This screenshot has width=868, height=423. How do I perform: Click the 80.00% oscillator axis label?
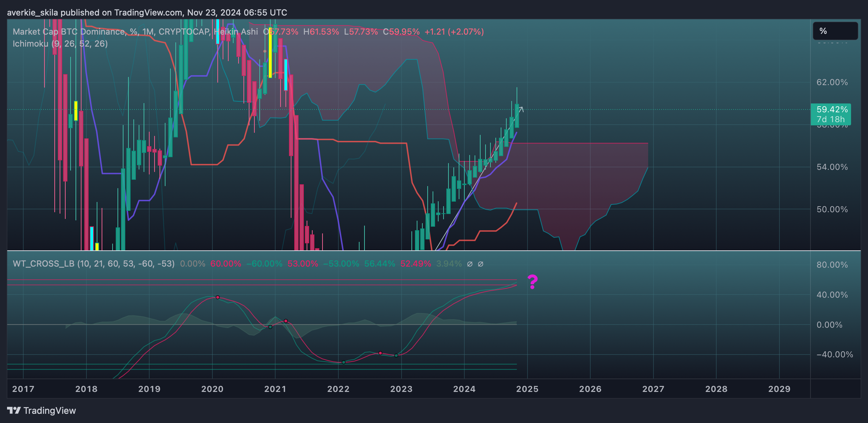[832, 265]
